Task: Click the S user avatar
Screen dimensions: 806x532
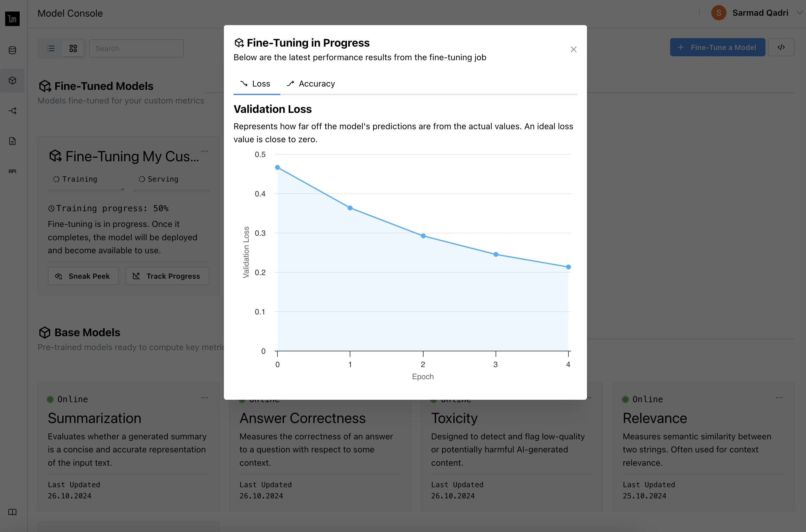Action: (719, 13)
